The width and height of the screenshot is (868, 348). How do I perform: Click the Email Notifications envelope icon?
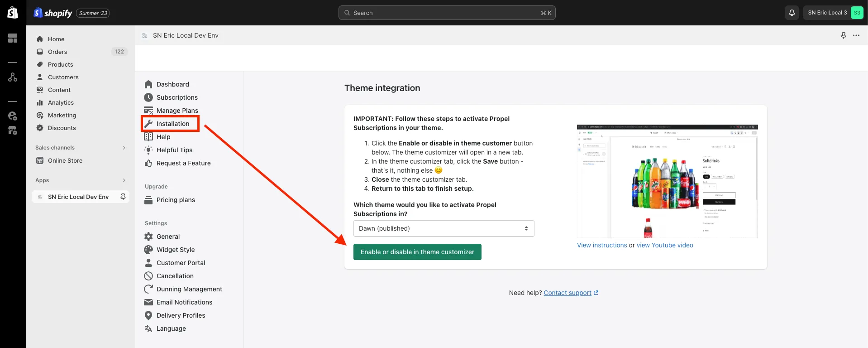click(x=148, y=302)
